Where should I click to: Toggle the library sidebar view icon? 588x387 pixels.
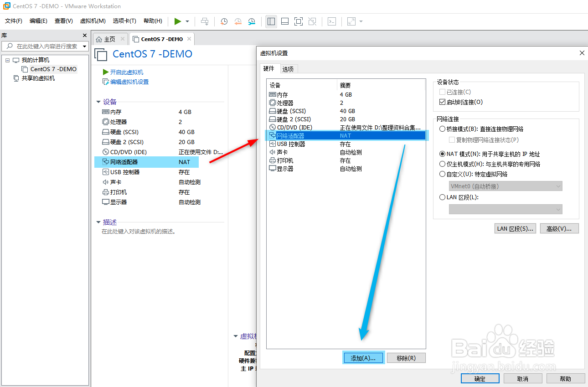point(271,21)
